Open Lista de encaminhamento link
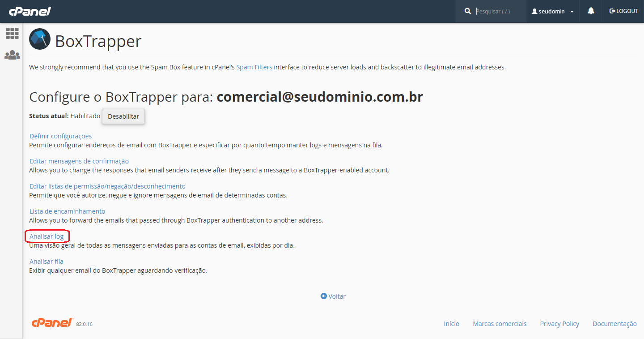The height and width of the screenshot is (339, 644). (68, 211)
